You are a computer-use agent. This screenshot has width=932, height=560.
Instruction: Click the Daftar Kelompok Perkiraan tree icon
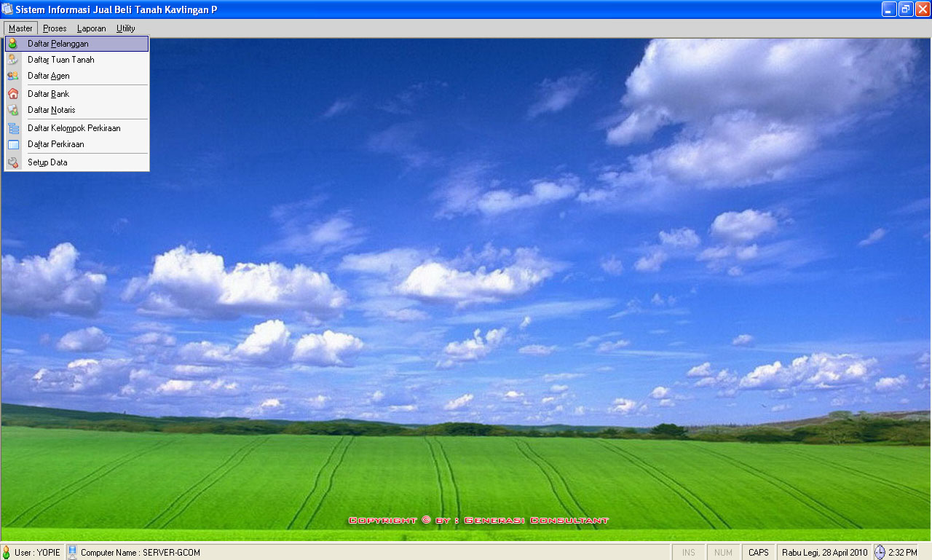(13, 128)
